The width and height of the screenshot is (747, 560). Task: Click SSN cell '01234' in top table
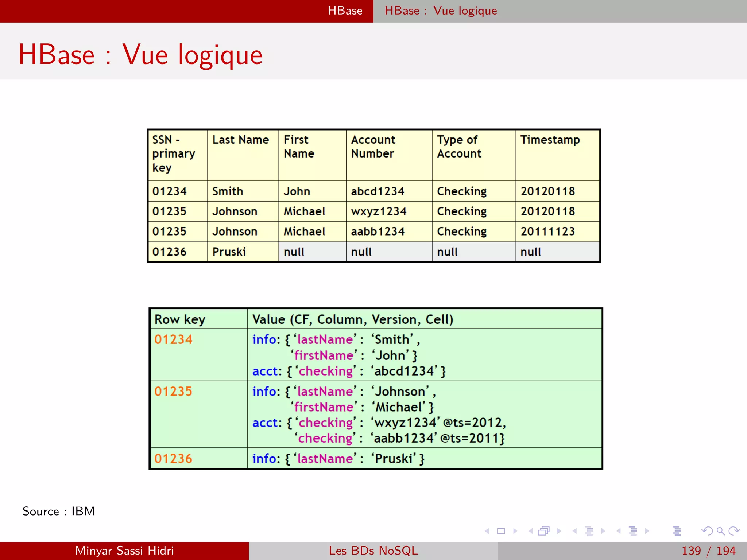click(178, 191)
